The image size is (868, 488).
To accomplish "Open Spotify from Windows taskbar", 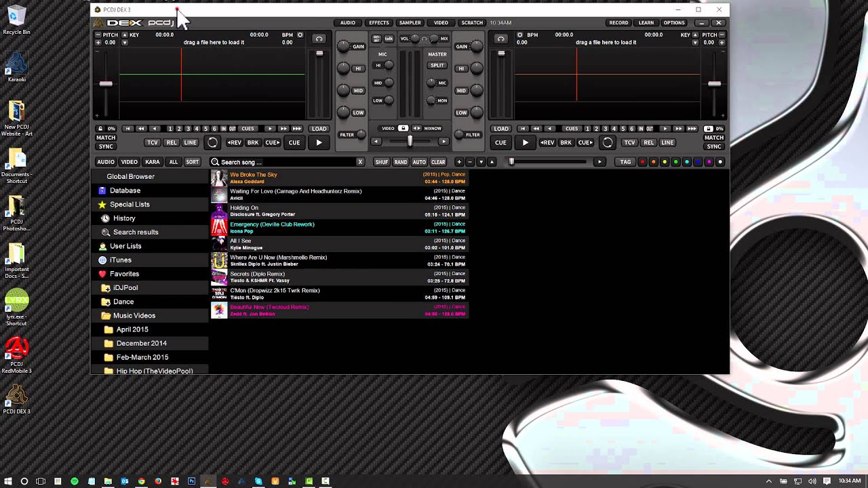I will pos(75,481).
